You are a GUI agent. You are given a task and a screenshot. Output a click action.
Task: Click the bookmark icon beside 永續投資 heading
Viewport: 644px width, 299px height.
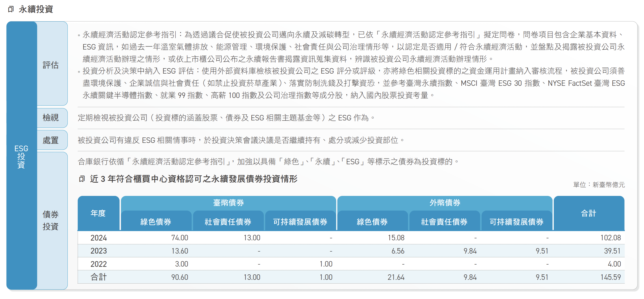pos(11,9)
